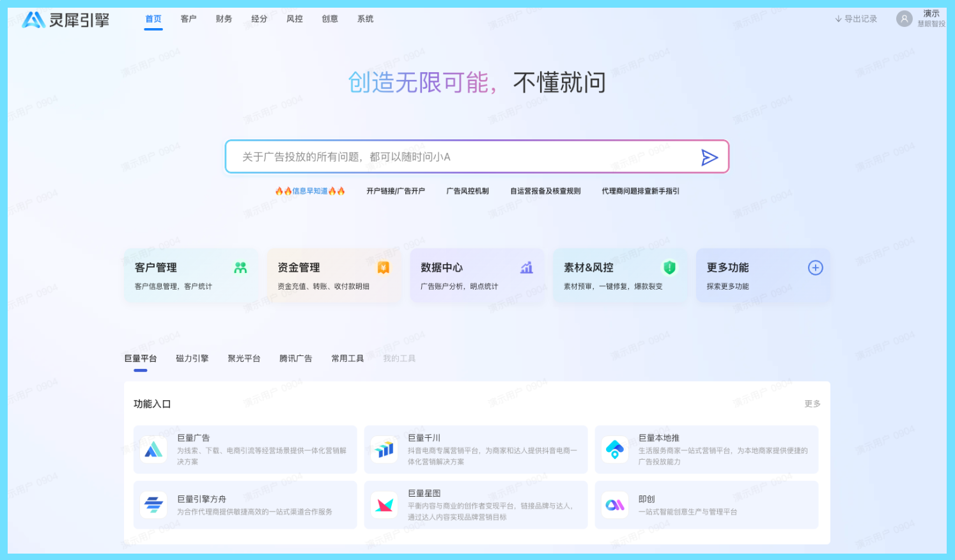This screenshot has height=560, width=955.
Task: Click the 巨量广告 app icon
Action: coord(153,449)
